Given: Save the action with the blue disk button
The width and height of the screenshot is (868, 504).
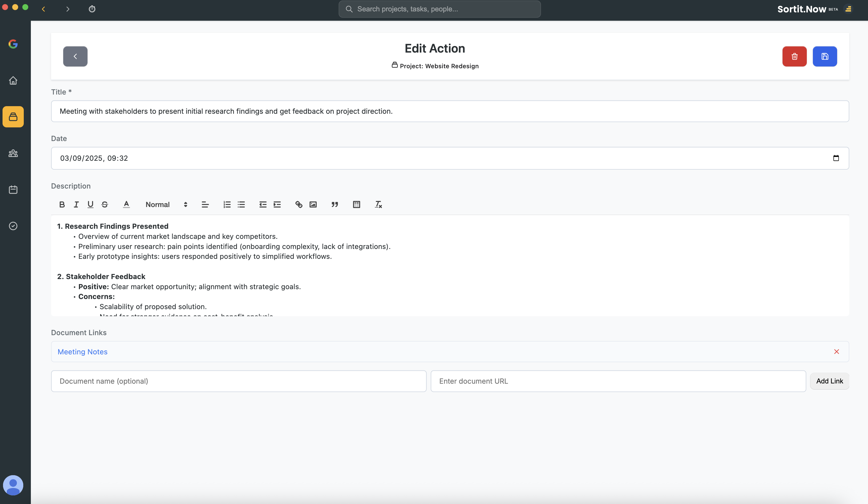Looking at the screenshot, I should [824, 56].
